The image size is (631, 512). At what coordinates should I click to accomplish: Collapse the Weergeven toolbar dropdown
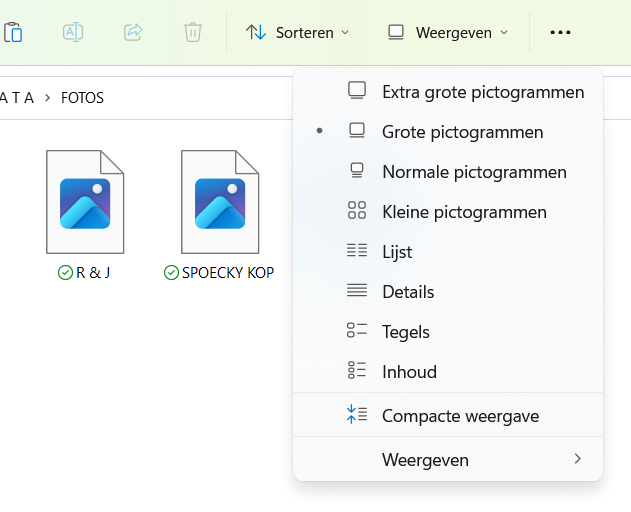tap(448, 32)
